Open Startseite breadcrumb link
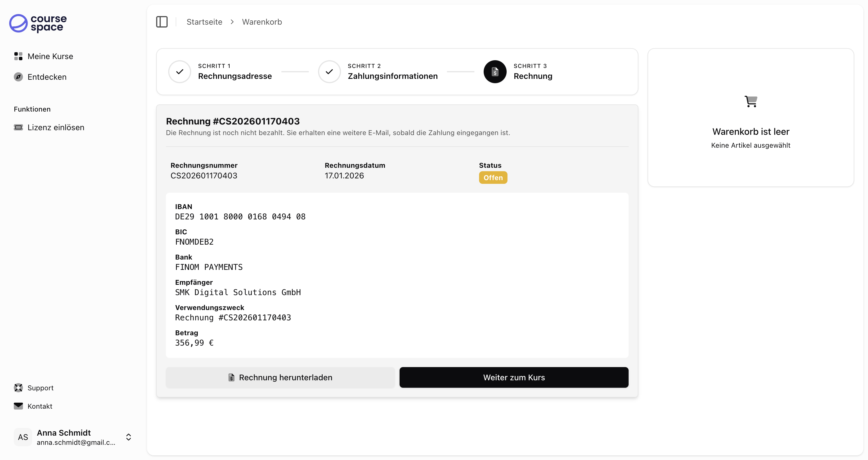868x460 pixels. click(204, 22)
